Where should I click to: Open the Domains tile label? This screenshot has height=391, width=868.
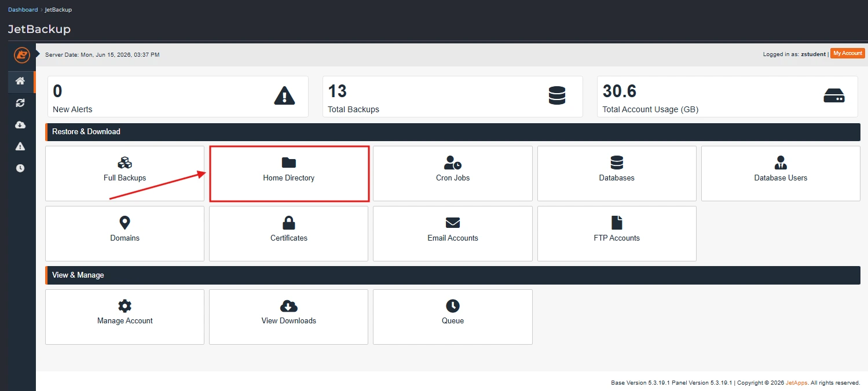point(125,238)
